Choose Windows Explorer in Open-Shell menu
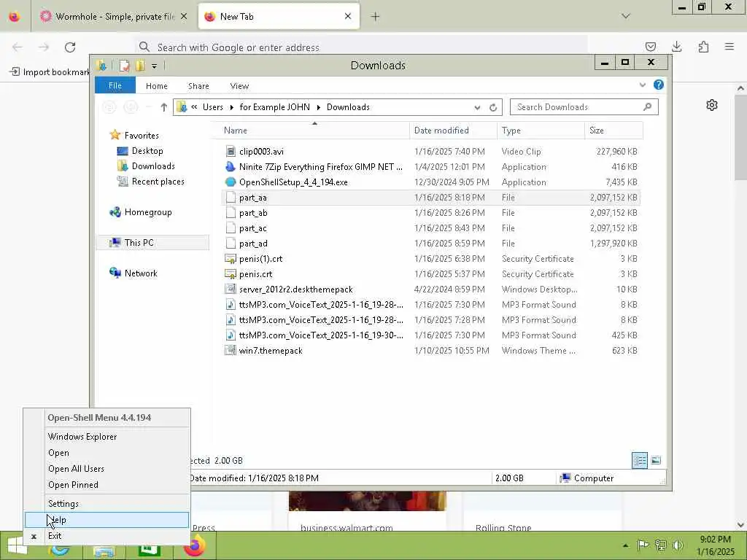The width and height of the screenshot is (747, 560). click(x=107, y=436)
